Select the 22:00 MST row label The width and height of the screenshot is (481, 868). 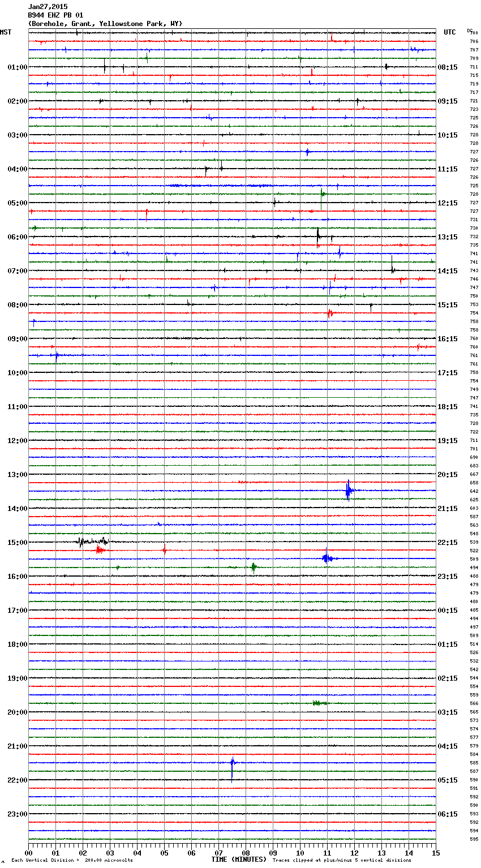17,780
